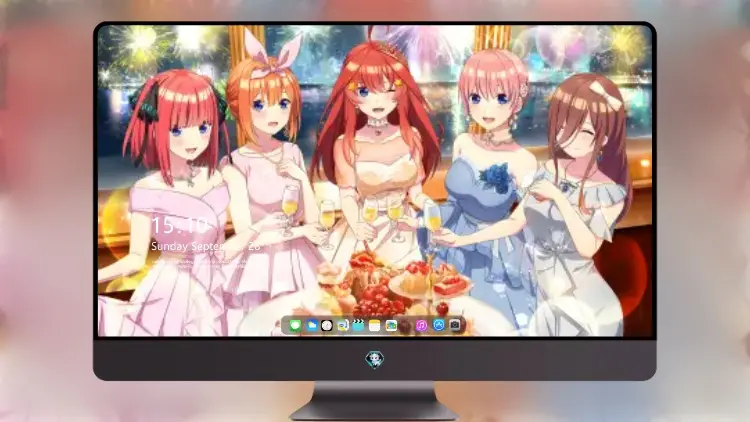Click the chibi logo on monitor bezel
Screen dimensions: 750x422
point(375,359)
